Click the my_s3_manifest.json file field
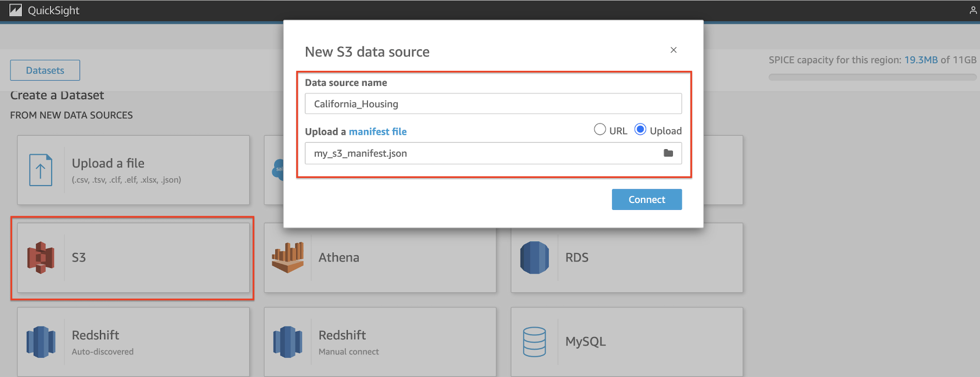Screen dimensions: 980x377 pyautogui.click(x=493, y=153)
